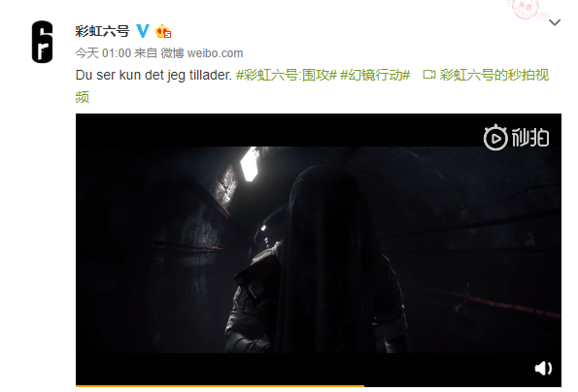Click the 秒拍 watermark logo in the video
The height and width of the screenshot is (392, 578).
[517, 137]
